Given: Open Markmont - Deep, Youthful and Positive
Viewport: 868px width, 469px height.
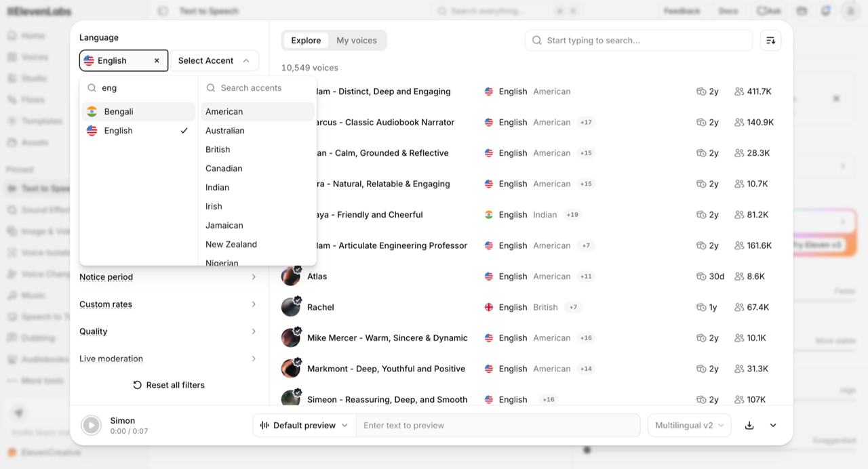Looking at the screenshot, I should [386, 369].
